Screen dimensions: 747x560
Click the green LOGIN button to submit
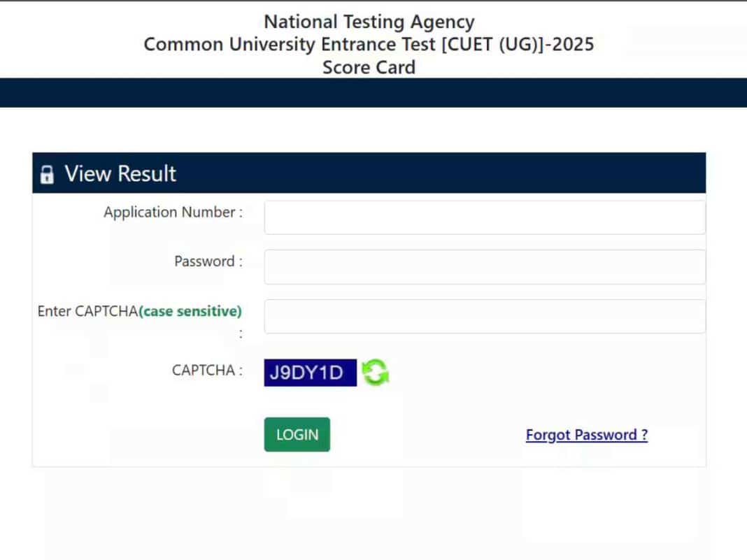click(x=297, y=434)
